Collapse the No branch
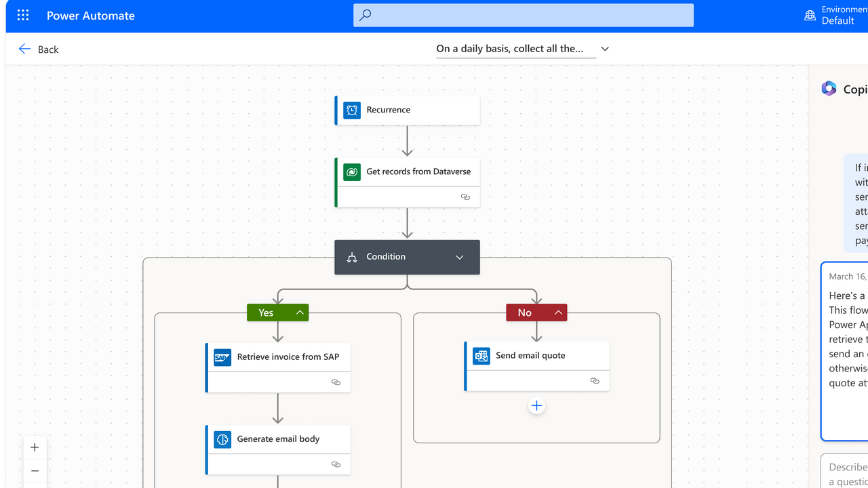The height and width of the screenshot is (488, 868). [x=558, y=312]
